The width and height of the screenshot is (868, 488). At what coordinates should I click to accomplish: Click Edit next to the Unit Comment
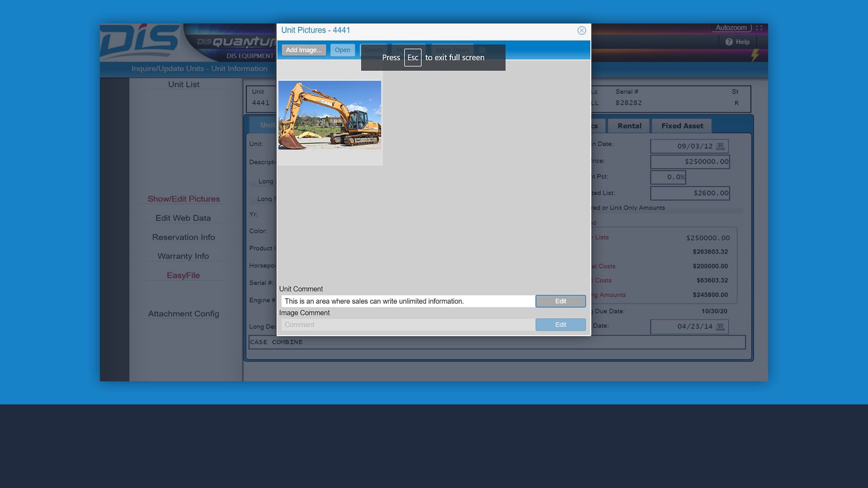[x=561, y=301]
